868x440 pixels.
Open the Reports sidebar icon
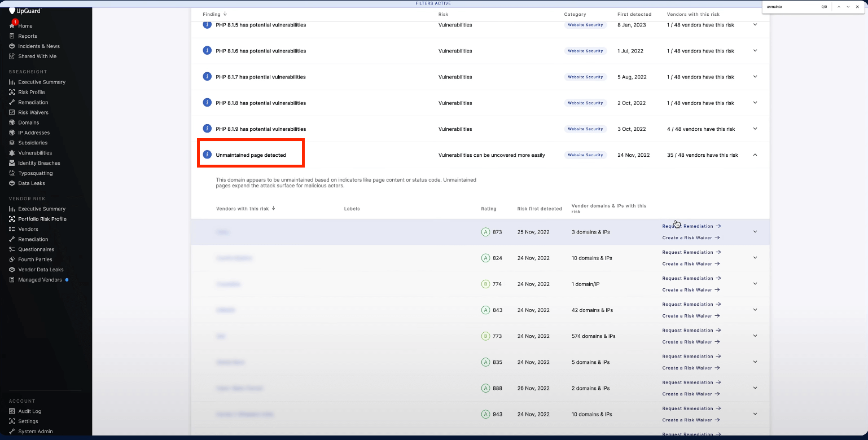tap(12, 36)
